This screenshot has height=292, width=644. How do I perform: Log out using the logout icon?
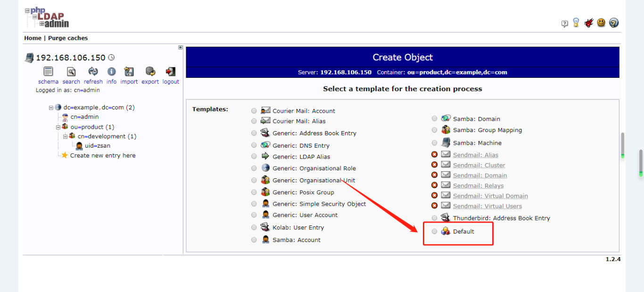click(170, 72)
